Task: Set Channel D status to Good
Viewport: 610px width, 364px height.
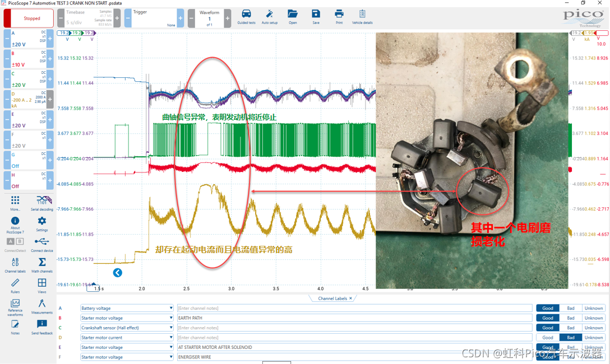Action: [x=548, y=338]
